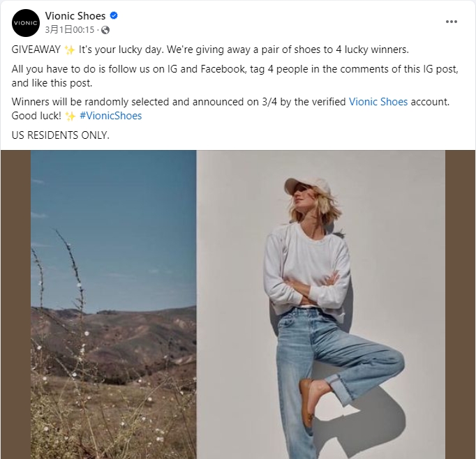Click the blue verified badge
This screenshot has height=459, width=476.
[x=114, y=15]
